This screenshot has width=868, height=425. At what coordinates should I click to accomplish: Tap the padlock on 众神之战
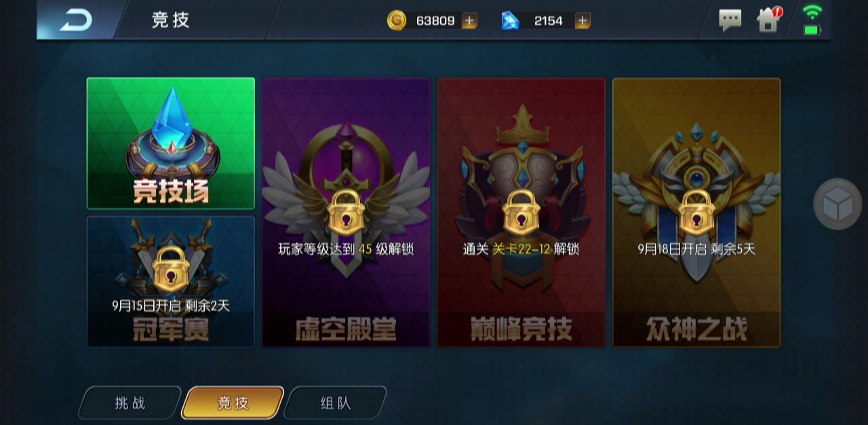coord(696,212)
